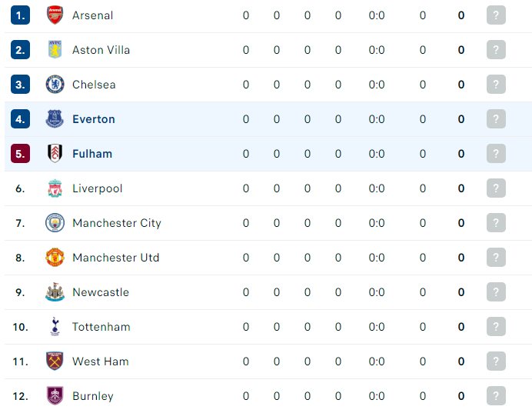Click the red rank 5 position badge
Viewport: 532px width, 413px height.
click(x=20, y=153)
